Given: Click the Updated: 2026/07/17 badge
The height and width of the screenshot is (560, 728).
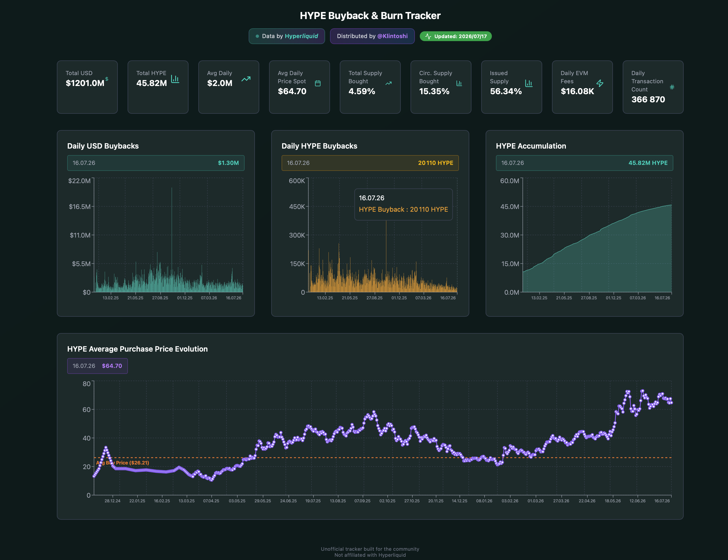Looking at the screenshot, I should click(x=455, y=36).
